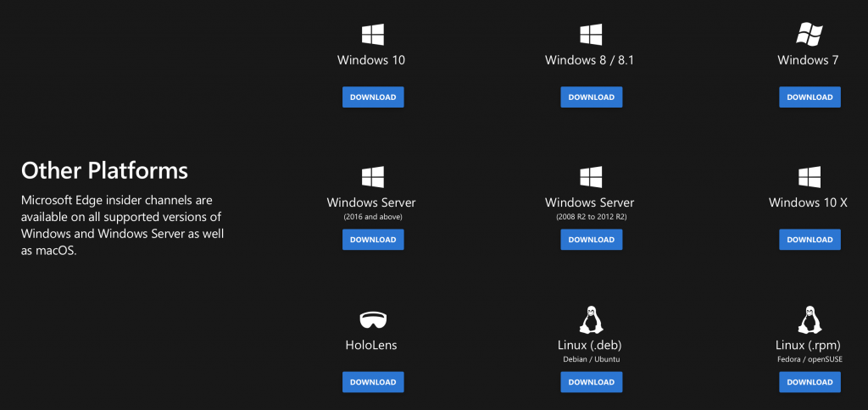The width and height of the screenshot is (868, 410).
Task: Click the Windows 7 label text
Action: 808,60
